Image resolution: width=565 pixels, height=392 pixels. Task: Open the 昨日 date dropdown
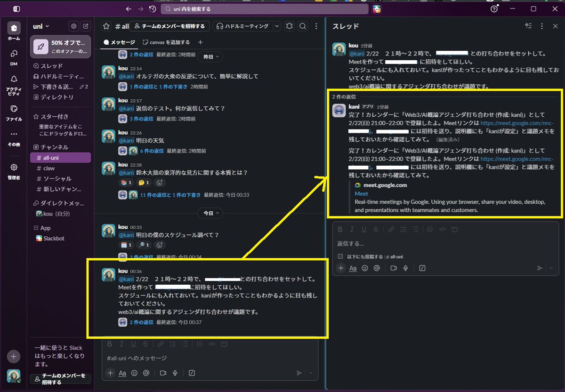pos(210,56)
